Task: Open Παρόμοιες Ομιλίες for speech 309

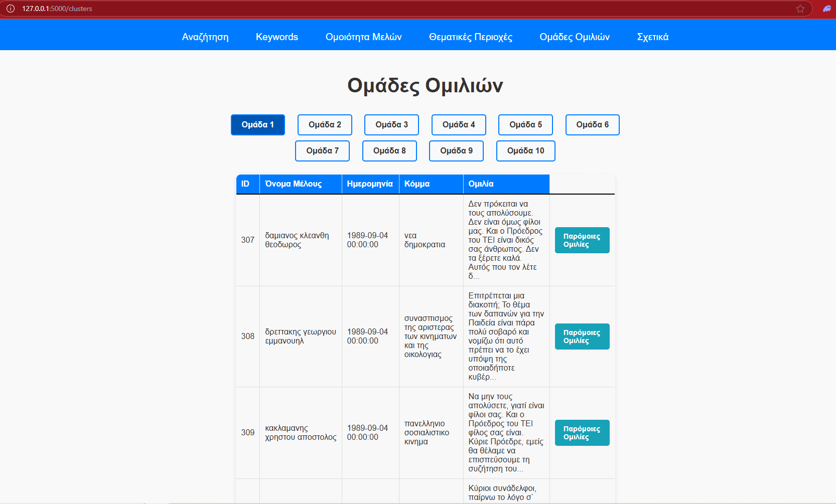Action: point(582,433)
